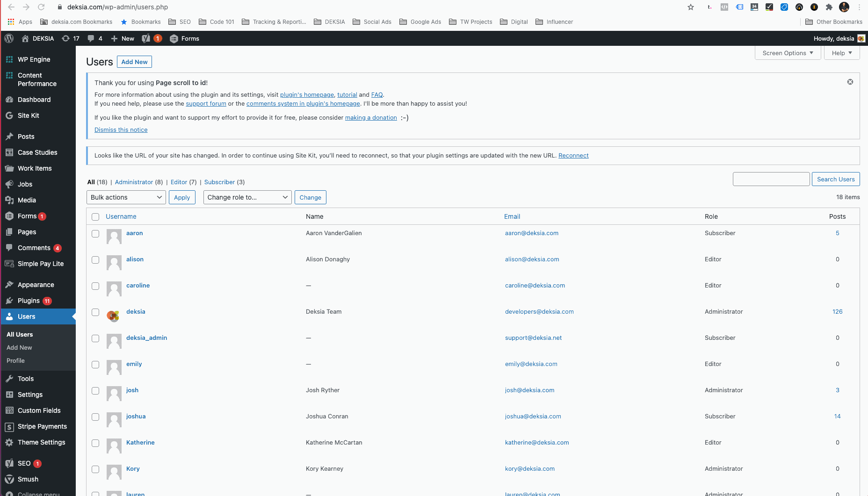Image resolution: width=868 pixels, height=496 pixels.
Task: Open the Bulk actions dropdown
Action: point(126,197)
